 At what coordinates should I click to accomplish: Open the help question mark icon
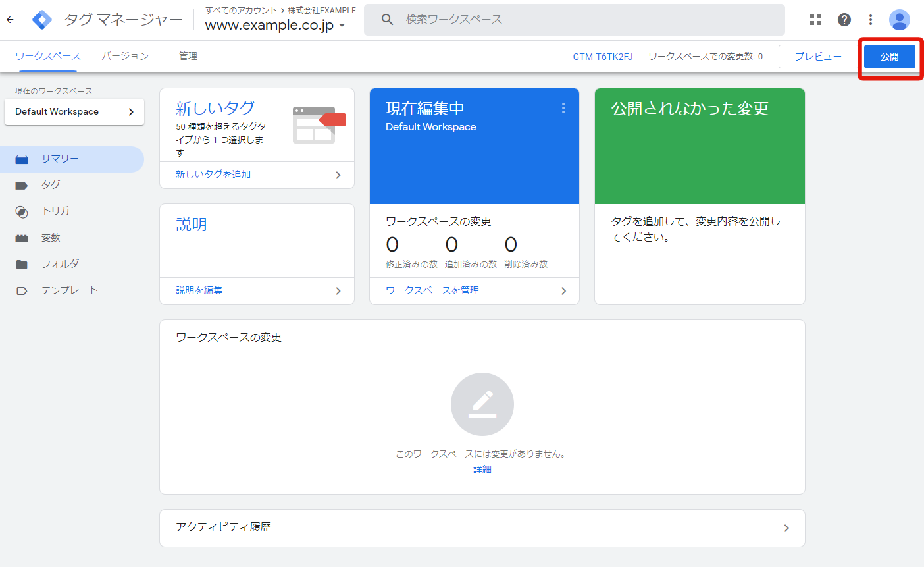(844, 20)
